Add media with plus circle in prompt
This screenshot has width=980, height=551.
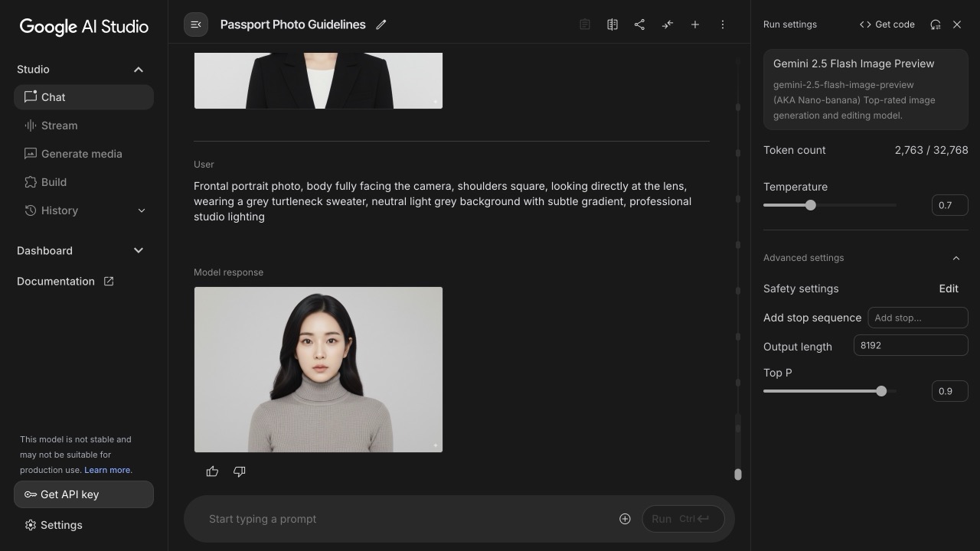[625, 519]
